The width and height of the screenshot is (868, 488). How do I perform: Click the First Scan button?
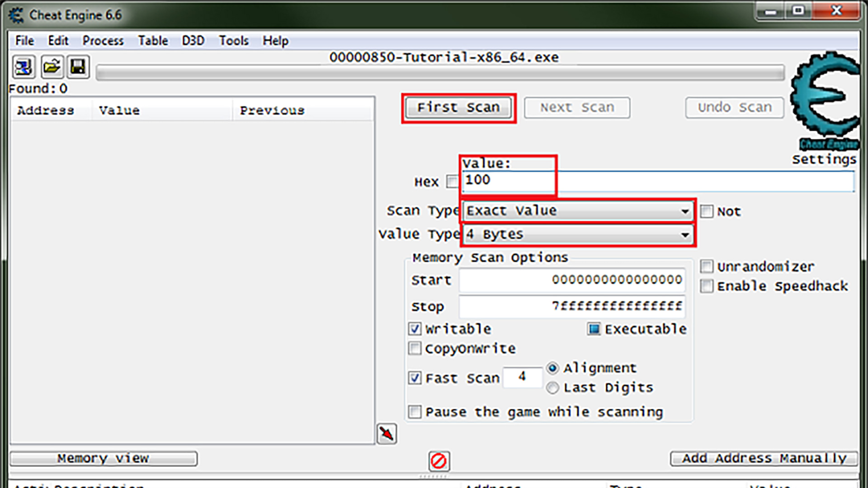click(x=458, y=108)
